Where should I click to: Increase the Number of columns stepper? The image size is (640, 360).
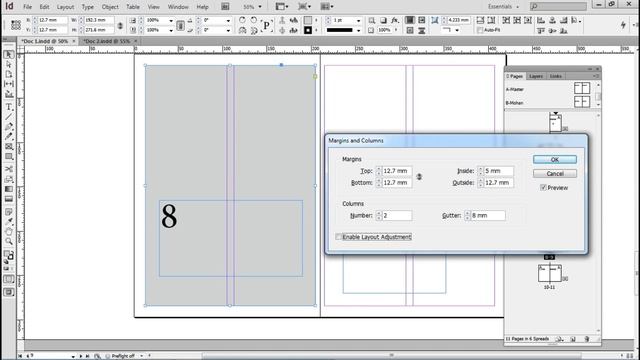click(x=379, y=213)
